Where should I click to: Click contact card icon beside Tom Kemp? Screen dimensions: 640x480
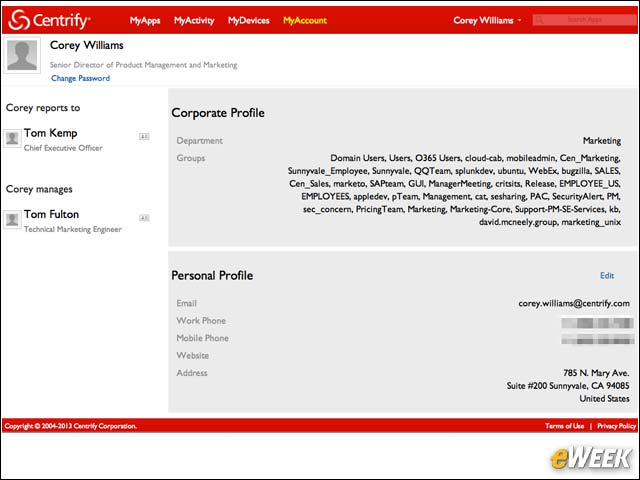[x=144, y=136]
